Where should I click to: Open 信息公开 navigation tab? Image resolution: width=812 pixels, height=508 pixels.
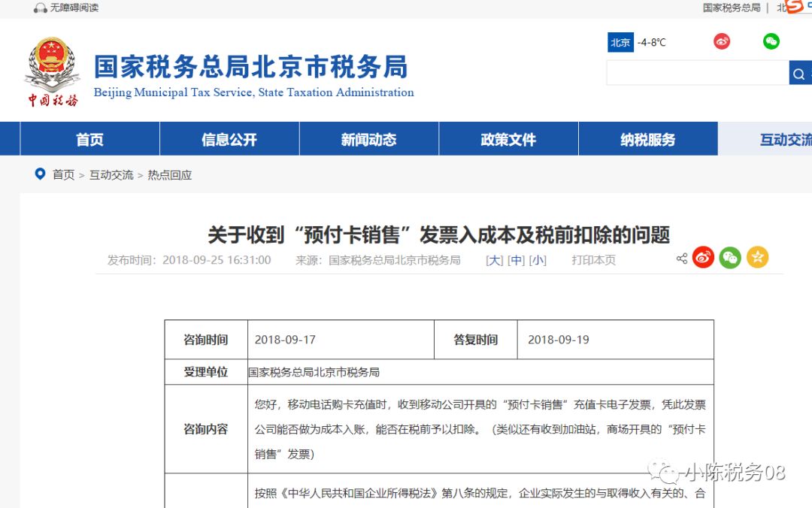229,139
